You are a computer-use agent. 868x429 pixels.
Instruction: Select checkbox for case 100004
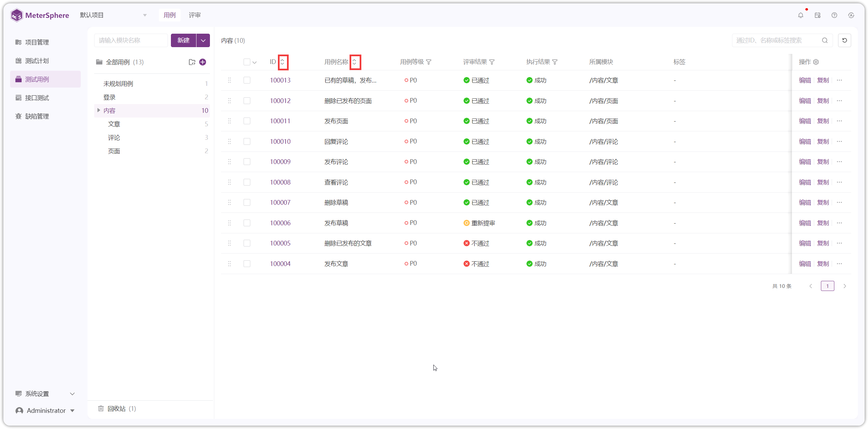(247, 264)
